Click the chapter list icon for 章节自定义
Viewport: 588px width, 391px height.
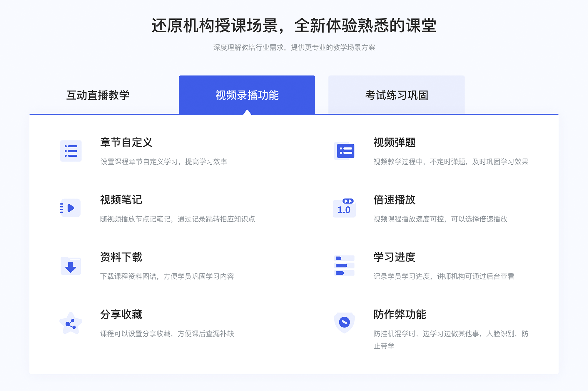(71, 151)
